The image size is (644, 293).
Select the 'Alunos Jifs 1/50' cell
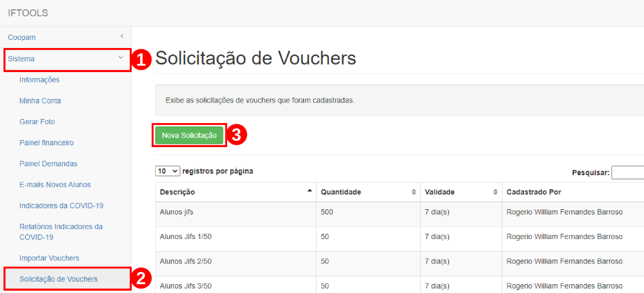pos(236,239)
